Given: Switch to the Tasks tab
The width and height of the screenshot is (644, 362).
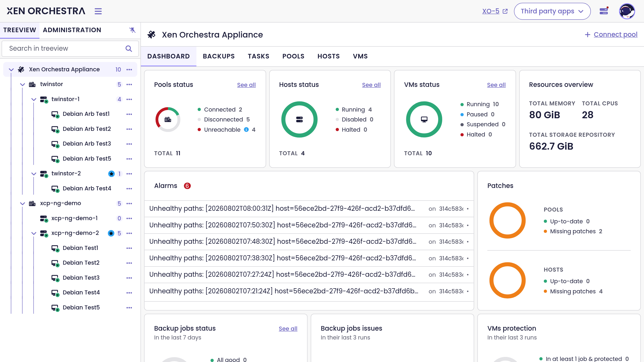Looking at the screenshot, I should point(258,56).
